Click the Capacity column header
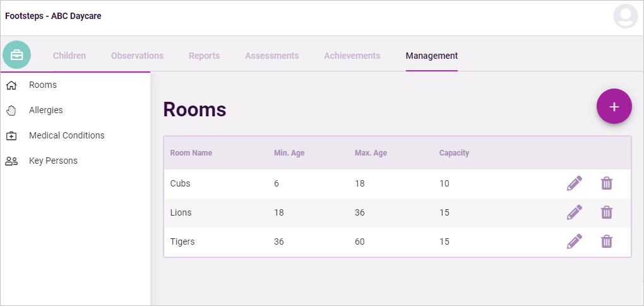The image size is (644, 306). [454, 153]
